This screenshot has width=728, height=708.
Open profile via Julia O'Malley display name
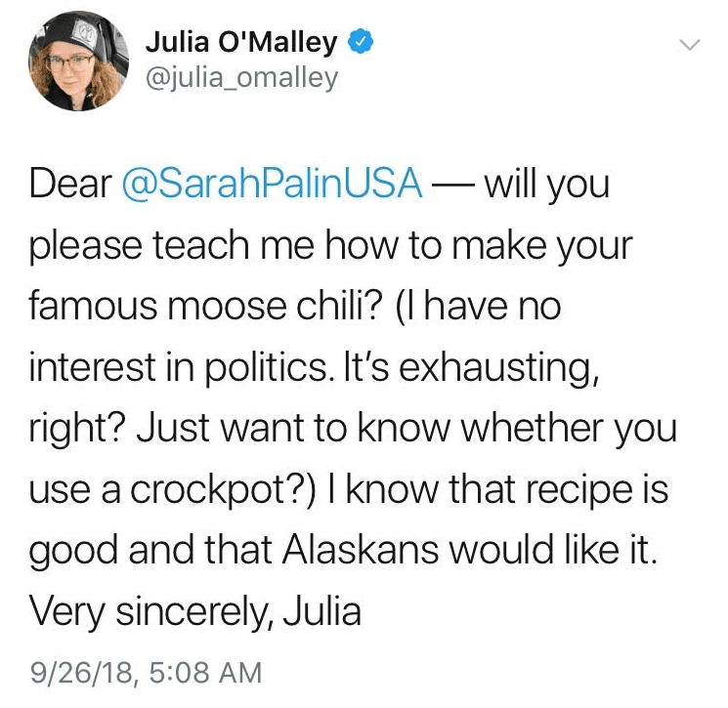[x=241, y=43]
